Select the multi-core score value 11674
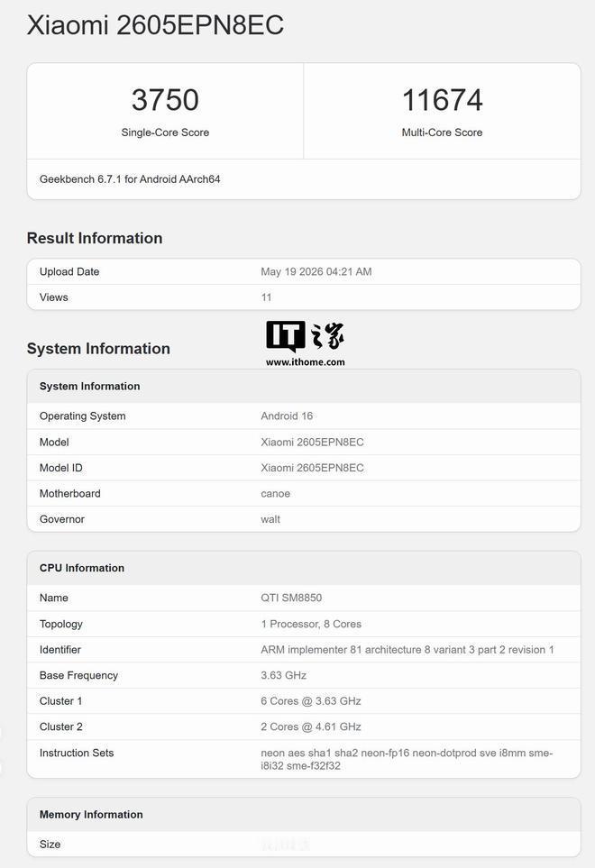595x868 pixels. click(x=443, y=100)
